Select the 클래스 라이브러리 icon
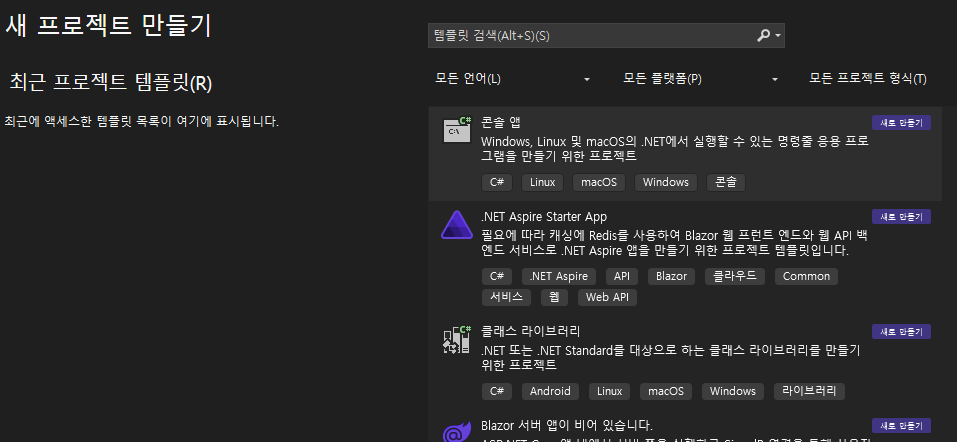 (x=457, y=339)
